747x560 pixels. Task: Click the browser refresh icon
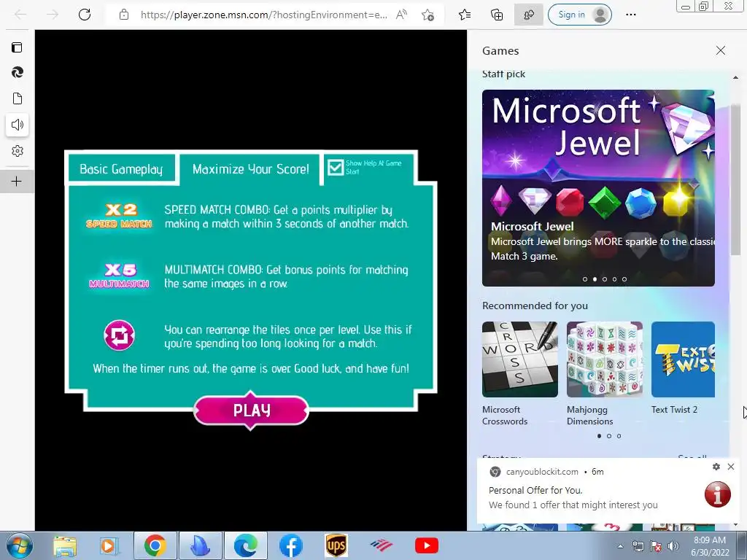coord(85,15)
